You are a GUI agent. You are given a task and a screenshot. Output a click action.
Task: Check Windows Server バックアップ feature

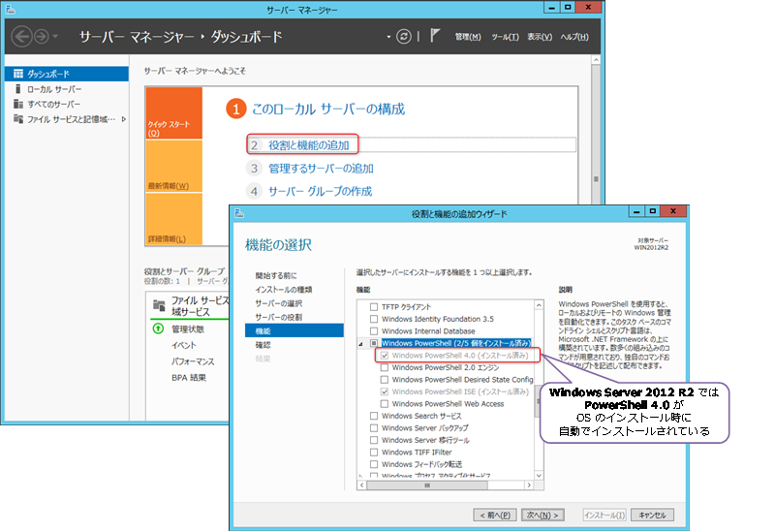[374, 428]
